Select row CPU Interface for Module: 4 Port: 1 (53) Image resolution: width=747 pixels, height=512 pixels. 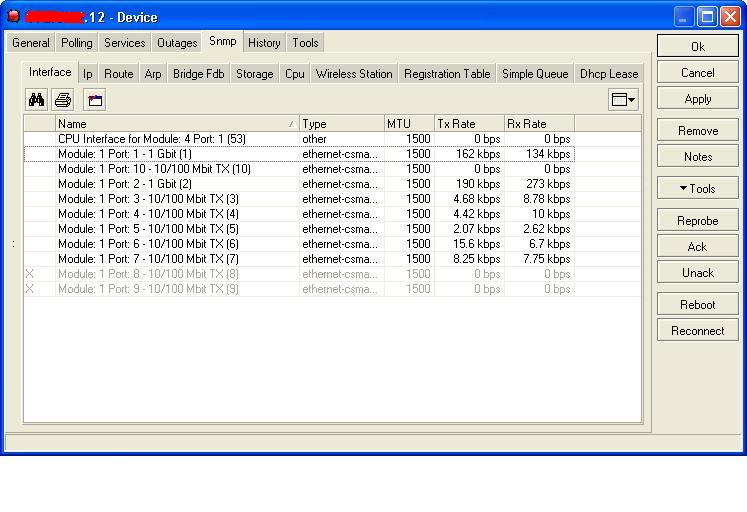tap(299, 139)
